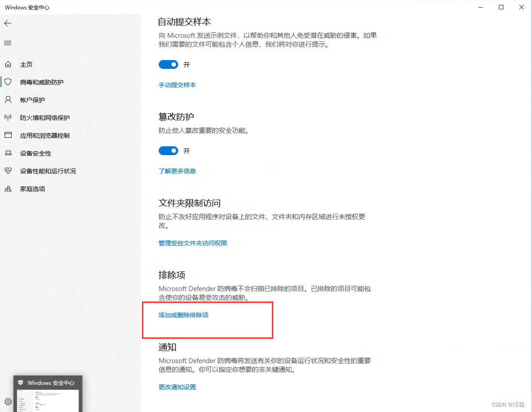
Task: Click 更改通知设置 under 通知
Action: coord(177,387)
